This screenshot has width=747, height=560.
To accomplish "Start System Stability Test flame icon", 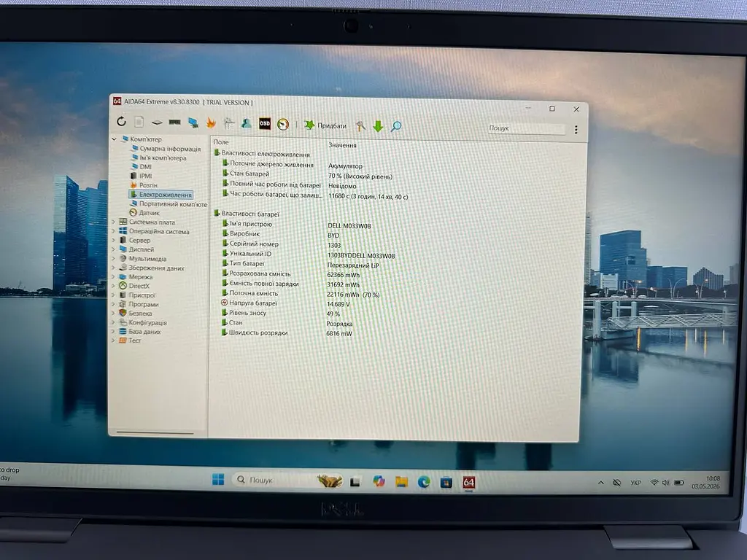I will [x=211, y=123].
